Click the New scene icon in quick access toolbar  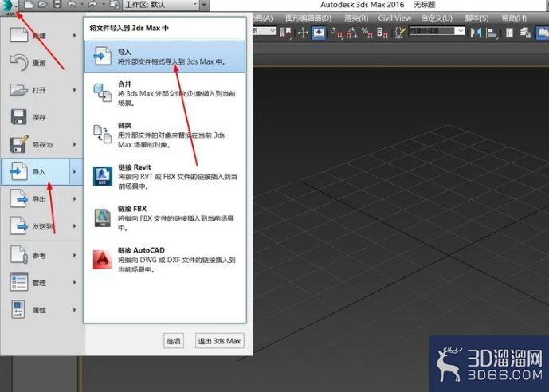29,5
